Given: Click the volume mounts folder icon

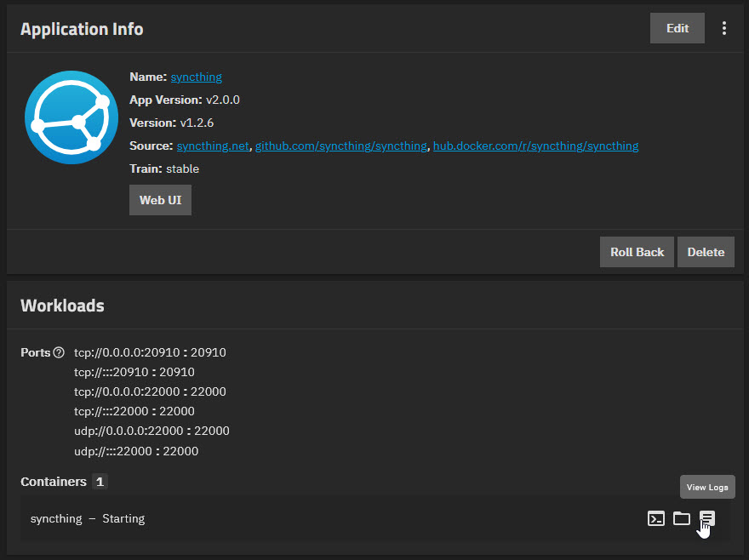Looking at the screenshot, I should pos(682,518).
